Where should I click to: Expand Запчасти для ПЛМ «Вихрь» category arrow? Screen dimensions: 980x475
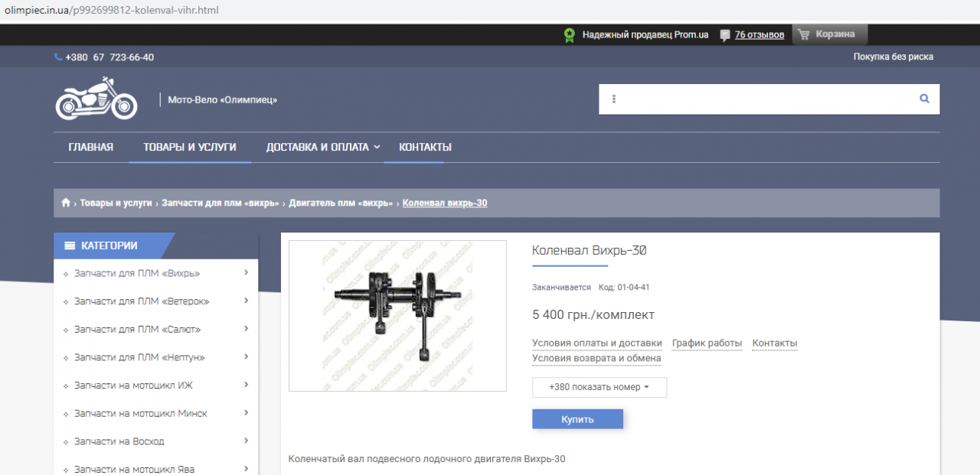click(x=246, y=272)
